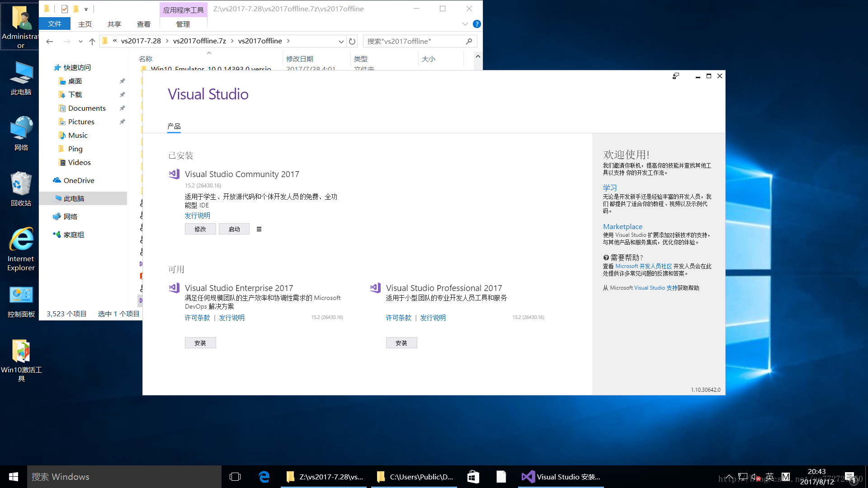Click the Visual Studio Professional 2017 logo icon

375,288
